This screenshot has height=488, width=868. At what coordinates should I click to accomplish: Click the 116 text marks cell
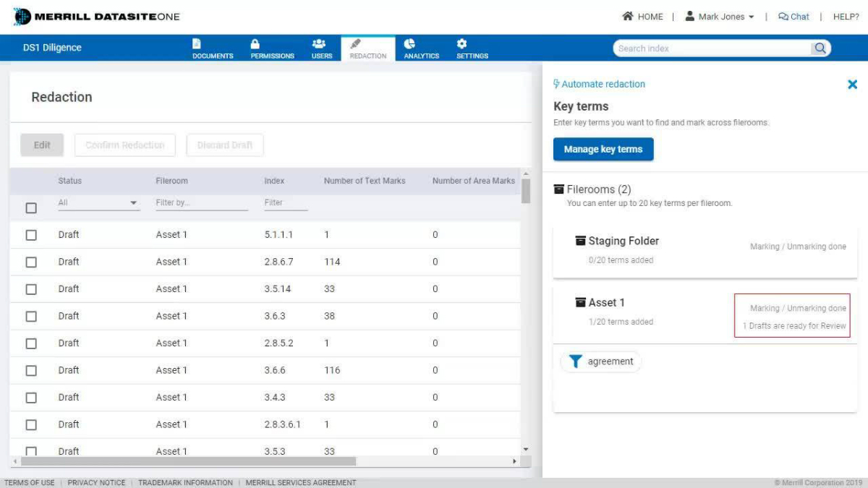pos(332,370)
